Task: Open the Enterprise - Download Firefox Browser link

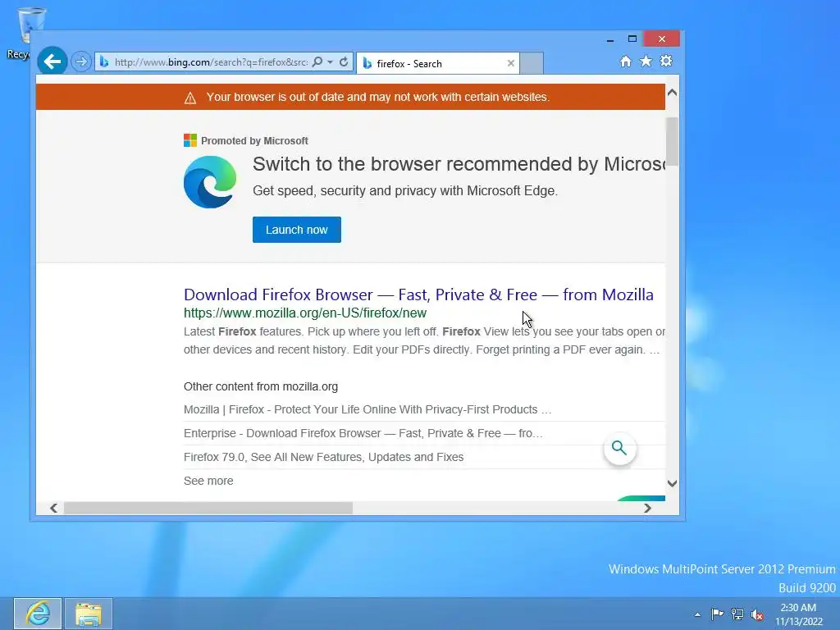Action: tap(363, 433)
